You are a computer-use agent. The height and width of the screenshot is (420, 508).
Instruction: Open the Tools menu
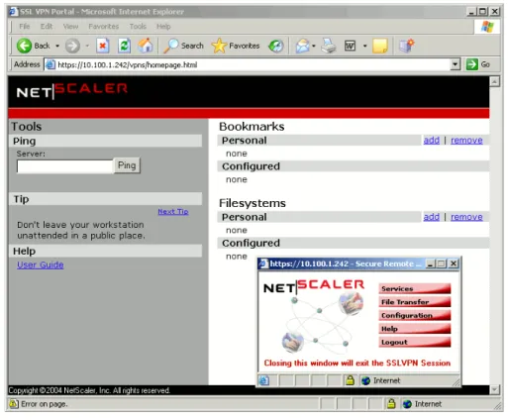click(x=138, y=27)
